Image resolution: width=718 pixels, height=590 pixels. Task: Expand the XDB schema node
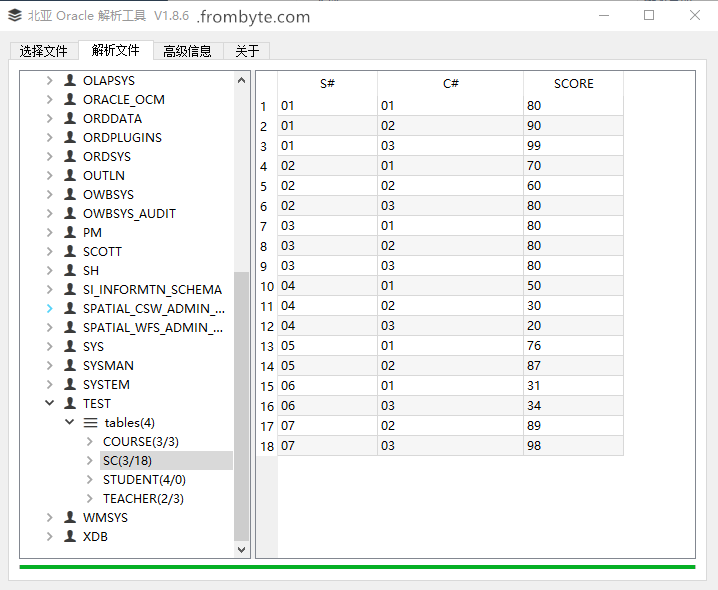49,536
